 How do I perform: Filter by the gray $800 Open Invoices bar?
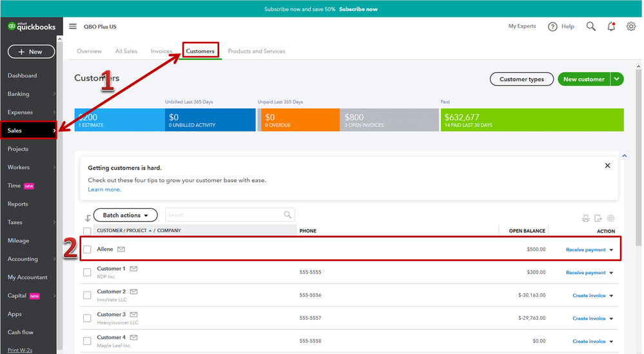(389, 120)
